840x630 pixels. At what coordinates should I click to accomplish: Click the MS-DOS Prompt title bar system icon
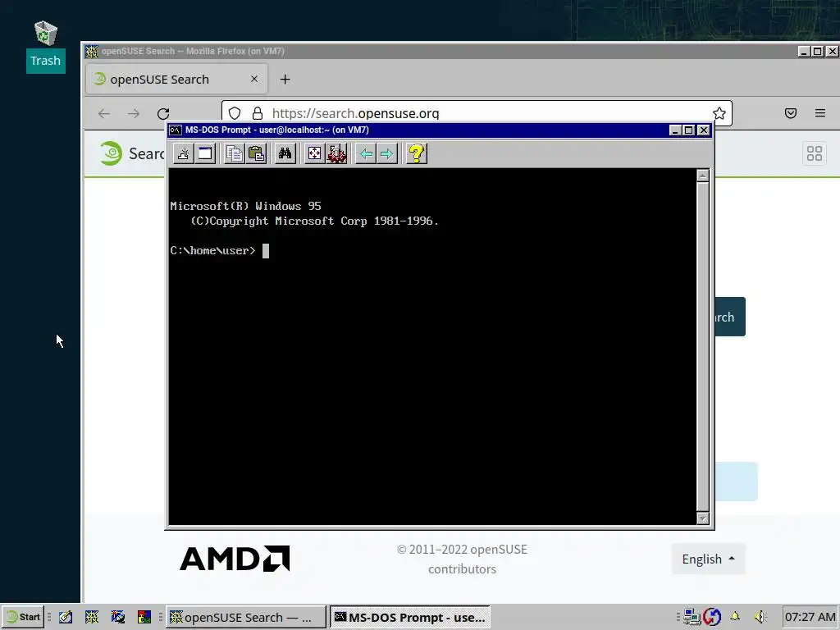point(176,130)
